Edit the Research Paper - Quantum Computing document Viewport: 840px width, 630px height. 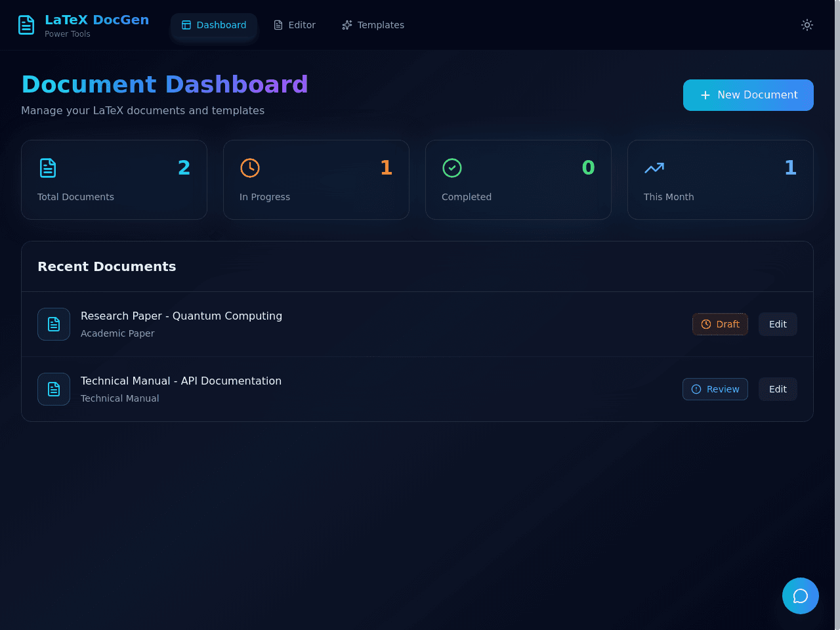[778, 324]
